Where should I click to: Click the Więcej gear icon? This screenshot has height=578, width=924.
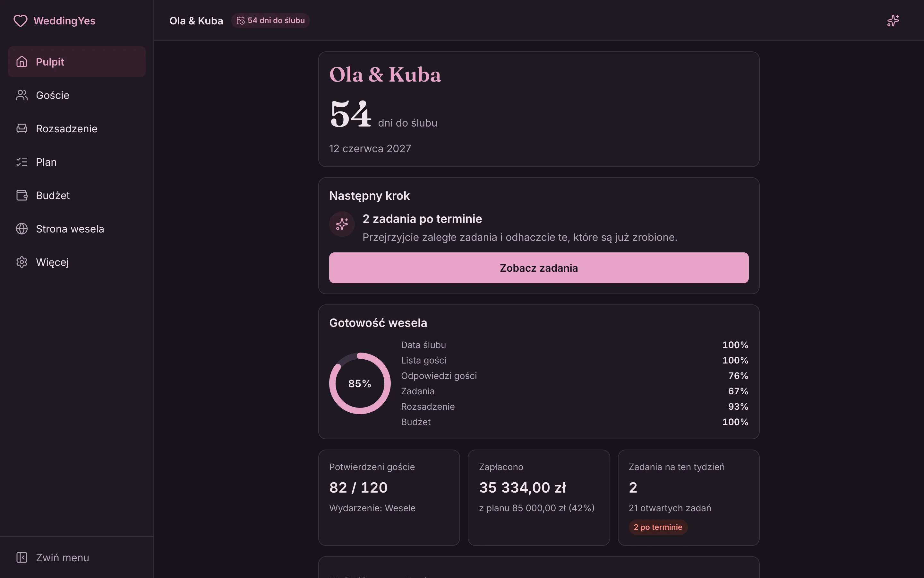[22, 262]
